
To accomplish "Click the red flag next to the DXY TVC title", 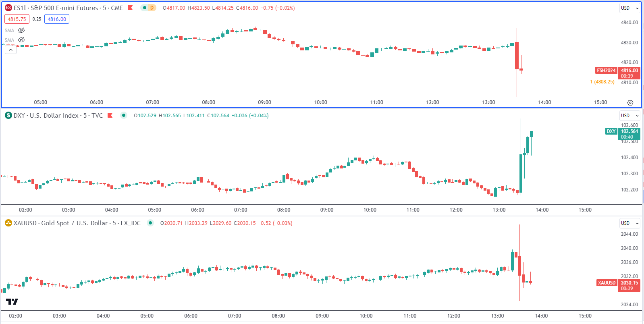I will coord(110,115).
